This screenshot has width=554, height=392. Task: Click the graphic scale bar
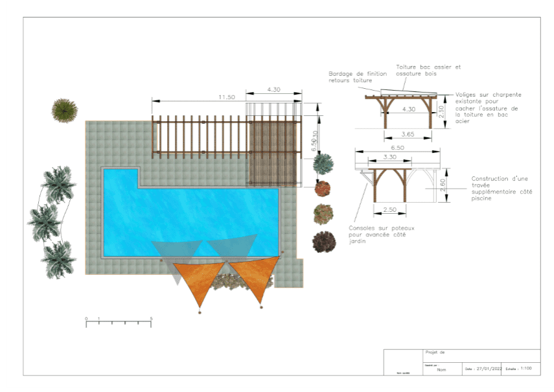point(119,322)
